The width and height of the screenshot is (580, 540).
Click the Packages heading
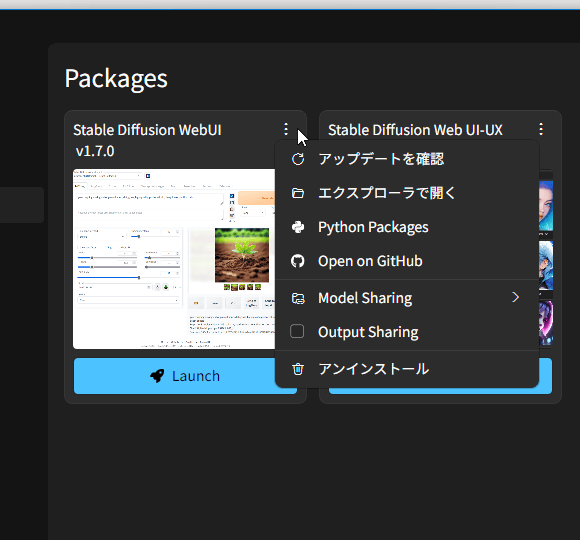coord(116,79)
